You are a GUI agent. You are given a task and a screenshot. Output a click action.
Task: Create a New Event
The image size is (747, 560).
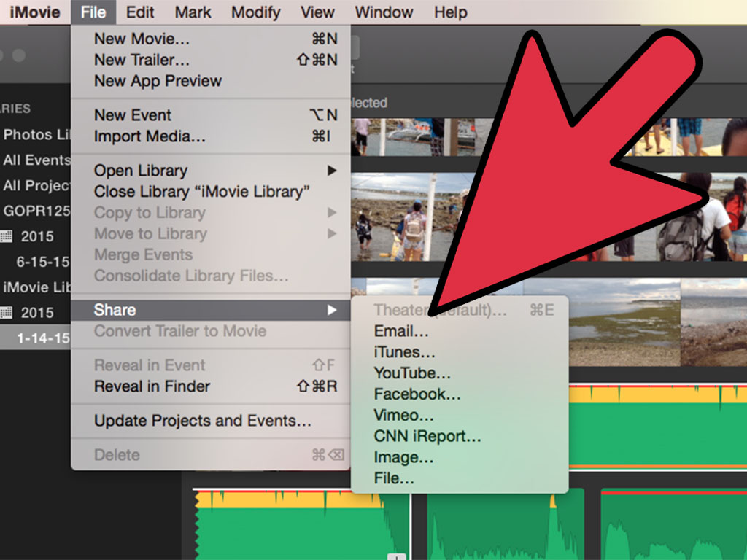[211, 114]
